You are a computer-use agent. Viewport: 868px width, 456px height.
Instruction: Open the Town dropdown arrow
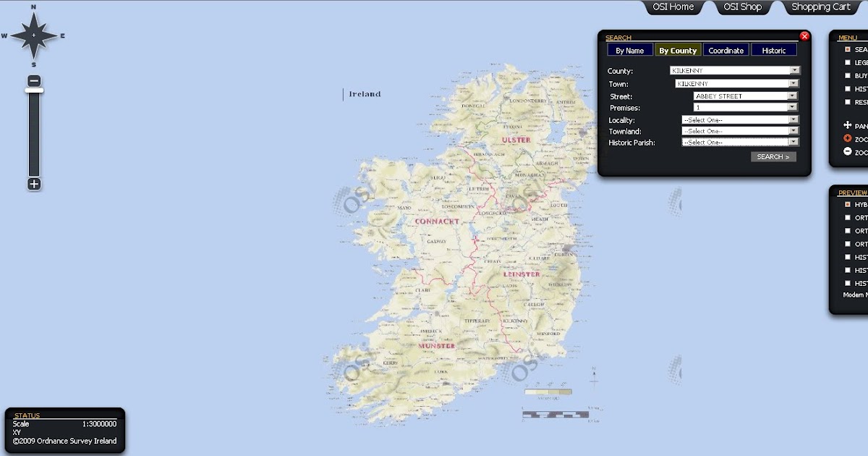pos(795,84)
